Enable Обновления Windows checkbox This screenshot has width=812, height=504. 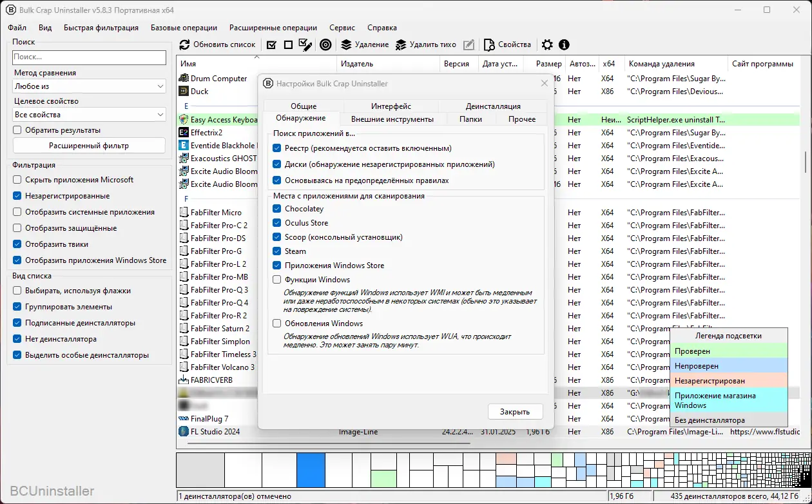277,324
